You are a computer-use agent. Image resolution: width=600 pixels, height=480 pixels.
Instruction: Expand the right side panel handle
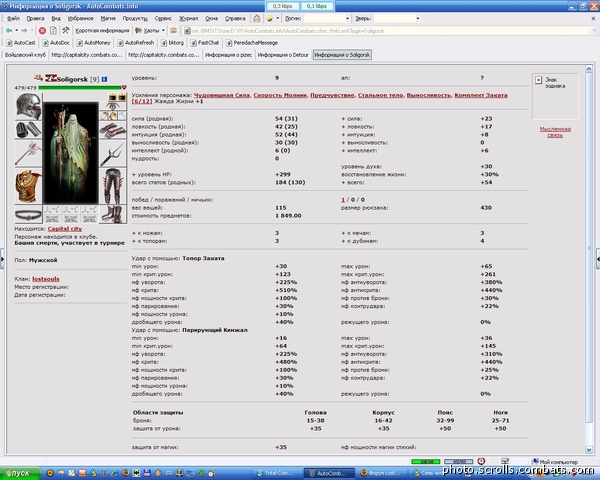[x=598, y=259]
